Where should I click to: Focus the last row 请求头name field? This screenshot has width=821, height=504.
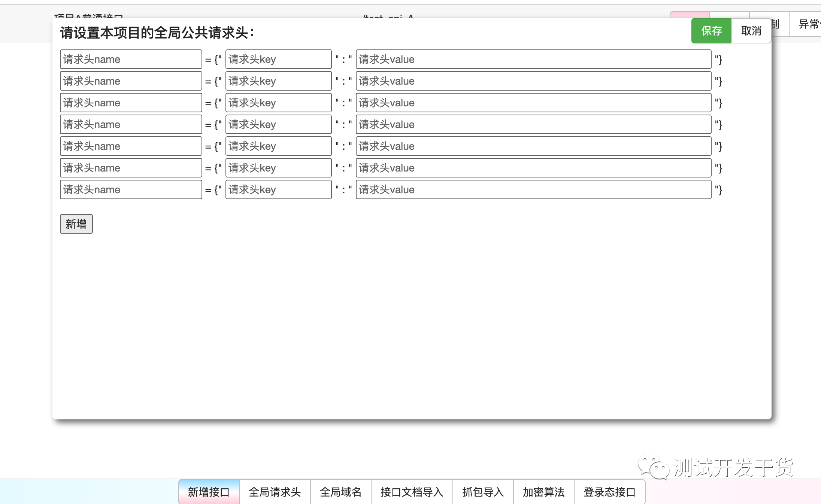[x=131, y=189]
